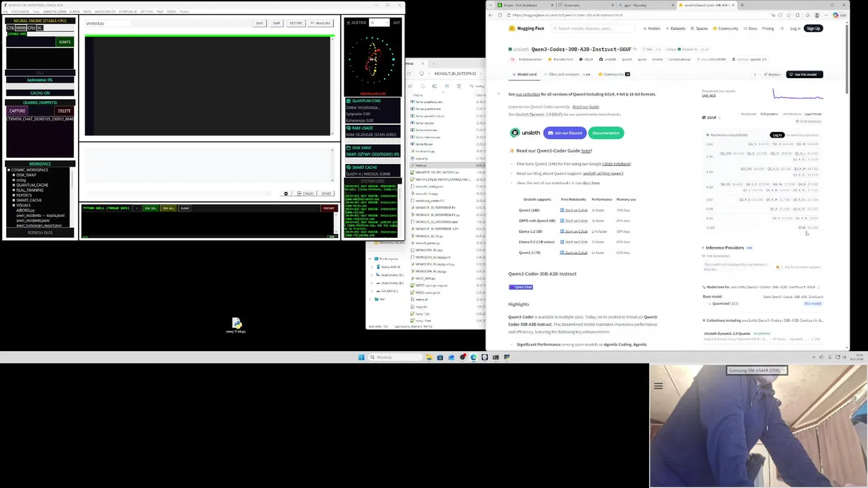The height and width of the screenshot is (488, 868).
Task: Click DELETE in the Quarks snippets panel
Action: (x=64, y=110)
